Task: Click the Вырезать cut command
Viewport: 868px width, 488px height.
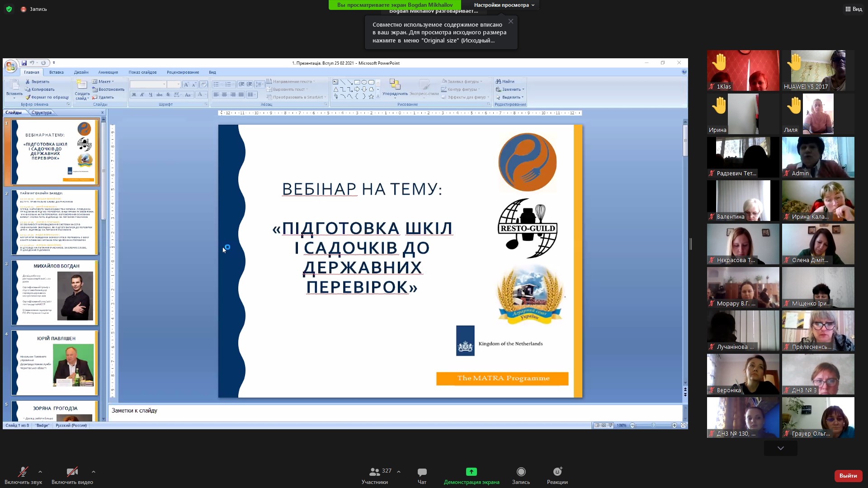Action: point(37,82)
